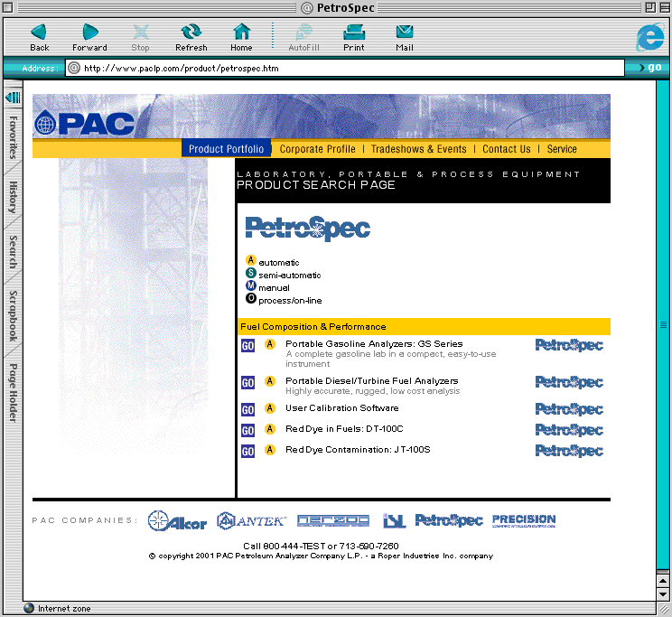
Task: Click the scroll down arrow
Action: point(663,594)
